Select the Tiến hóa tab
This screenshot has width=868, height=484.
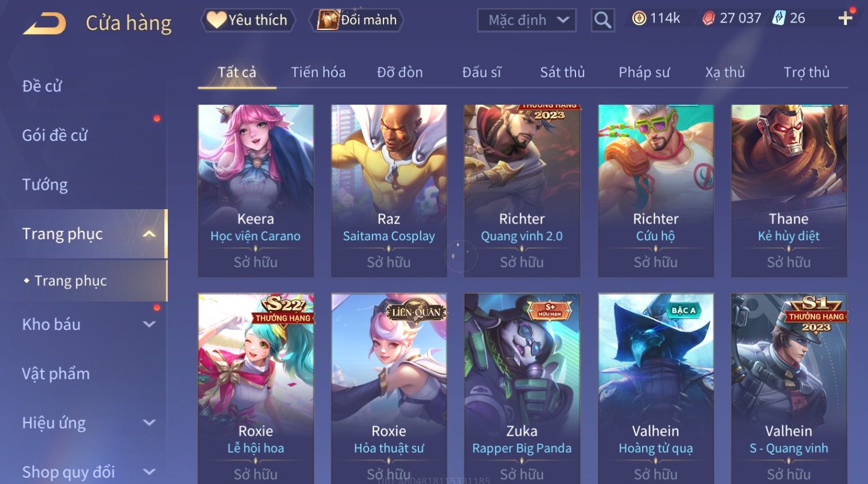[x=318, y=72]
